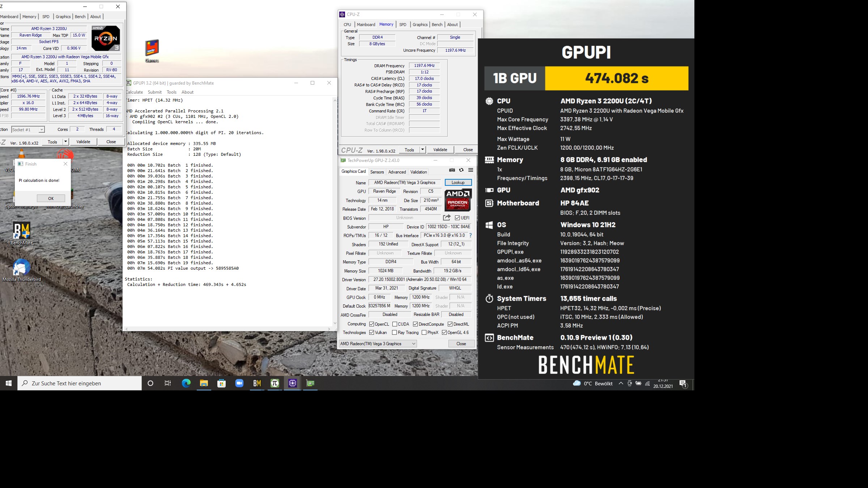Image resolution: width=868 pixels, height=488 pixels.
Task: Click the battery tray icon
Action: tap(638, 383)
